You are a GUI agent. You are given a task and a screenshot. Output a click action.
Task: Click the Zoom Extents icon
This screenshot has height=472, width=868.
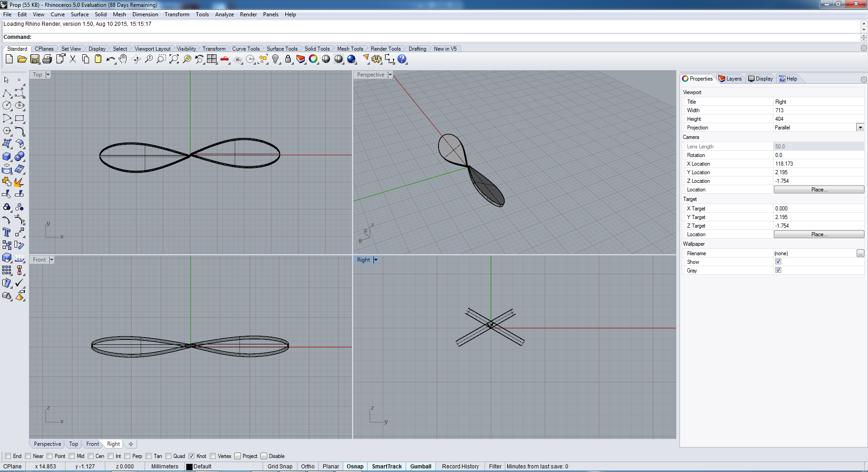click(x=174, y=59)
